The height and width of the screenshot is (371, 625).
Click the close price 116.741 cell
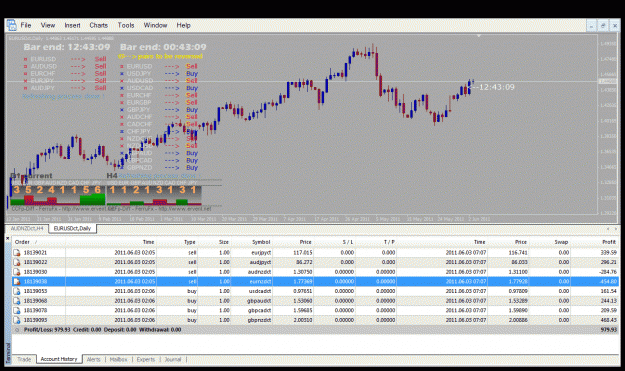pyautogui.click(x=518, y=253)
